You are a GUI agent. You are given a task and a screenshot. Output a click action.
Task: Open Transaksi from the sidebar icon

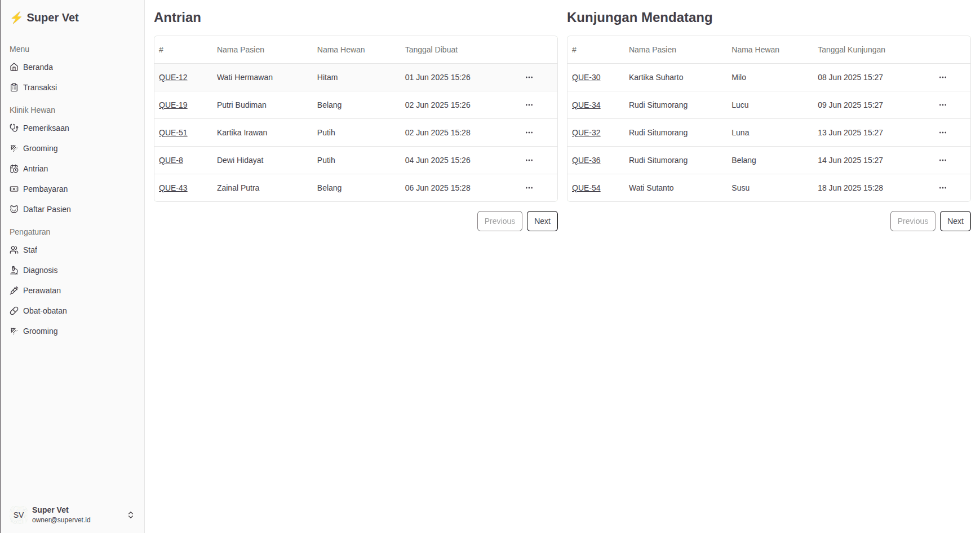point(14,87)
